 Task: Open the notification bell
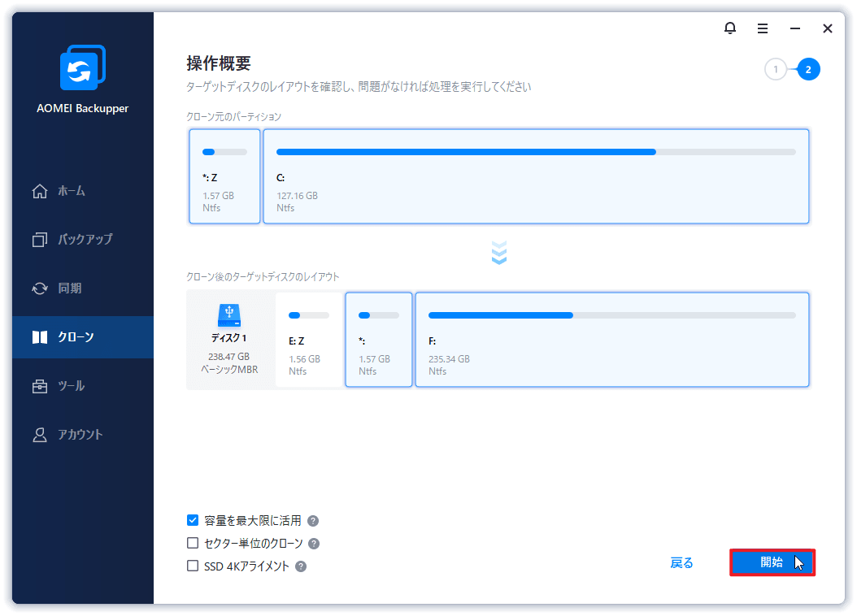tap(729, 28)
